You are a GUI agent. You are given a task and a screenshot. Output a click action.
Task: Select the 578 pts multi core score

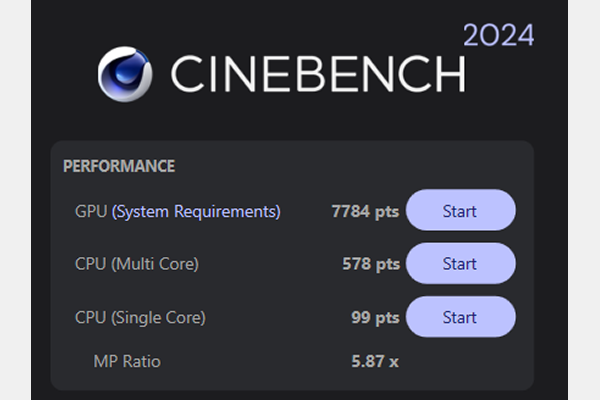pyautogui.click(x=371, y=264)
